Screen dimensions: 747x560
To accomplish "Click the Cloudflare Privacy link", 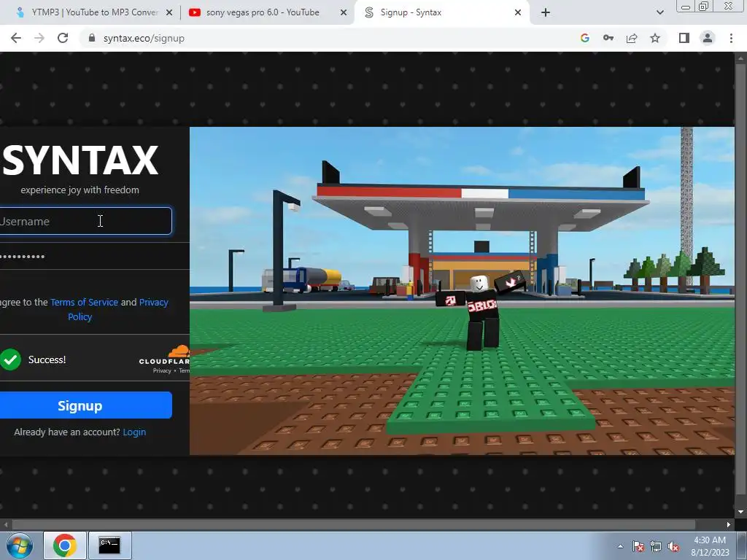I will pyautogui.click(x=162, y=370).
